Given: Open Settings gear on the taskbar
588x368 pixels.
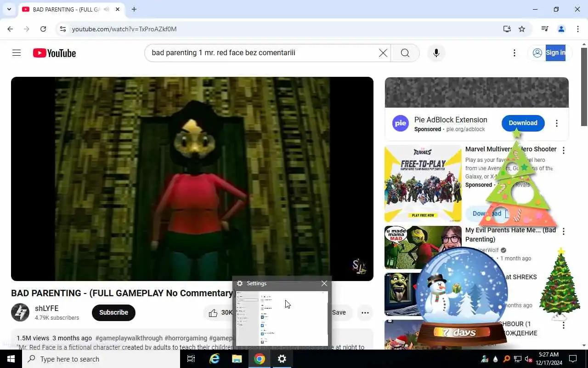Looking at the screenshot, I should 282,359.
